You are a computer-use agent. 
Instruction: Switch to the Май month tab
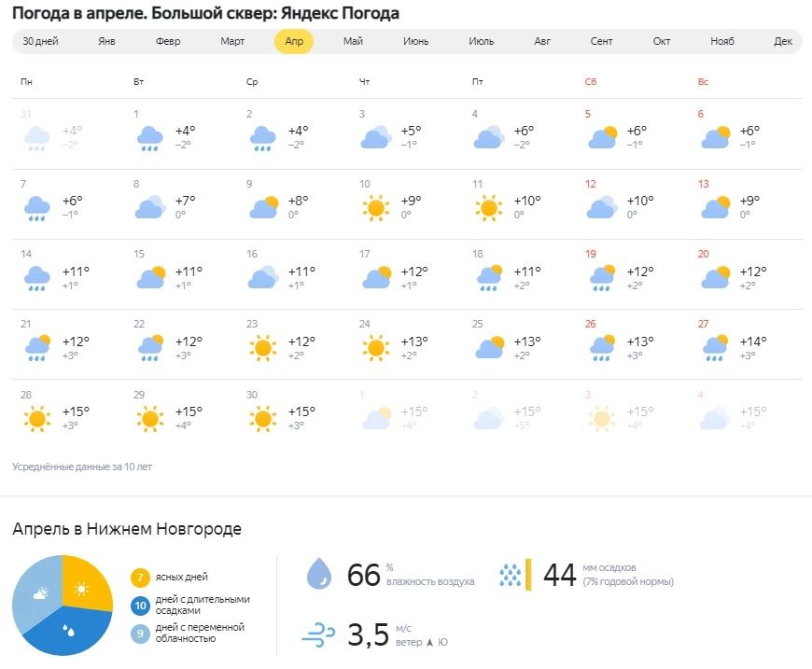[353, 42]
